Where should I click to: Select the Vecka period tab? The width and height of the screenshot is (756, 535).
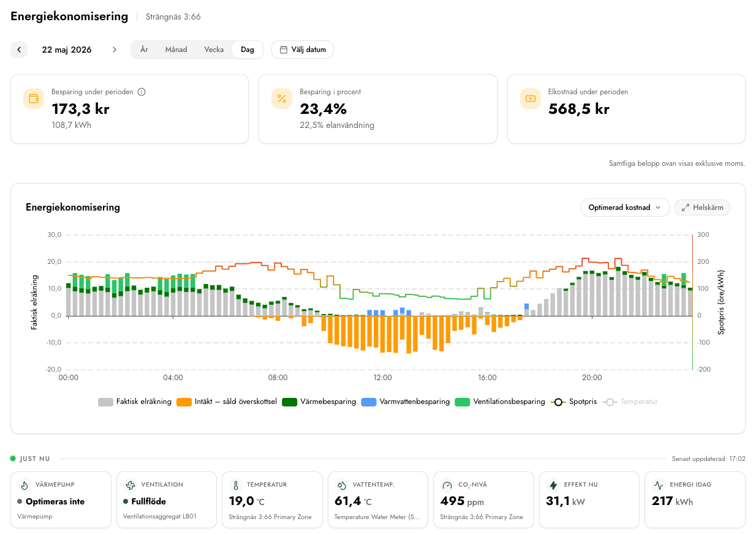(214, 50)
